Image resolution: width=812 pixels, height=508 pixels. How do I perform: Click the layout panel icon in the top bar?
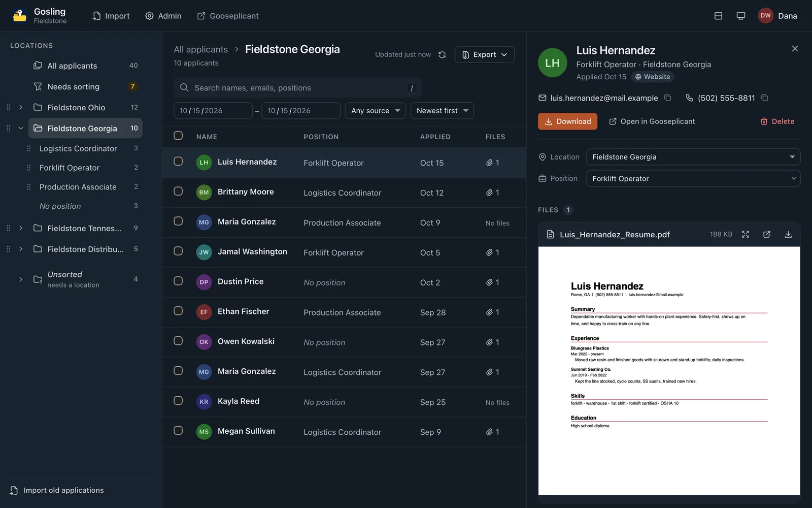718,16
